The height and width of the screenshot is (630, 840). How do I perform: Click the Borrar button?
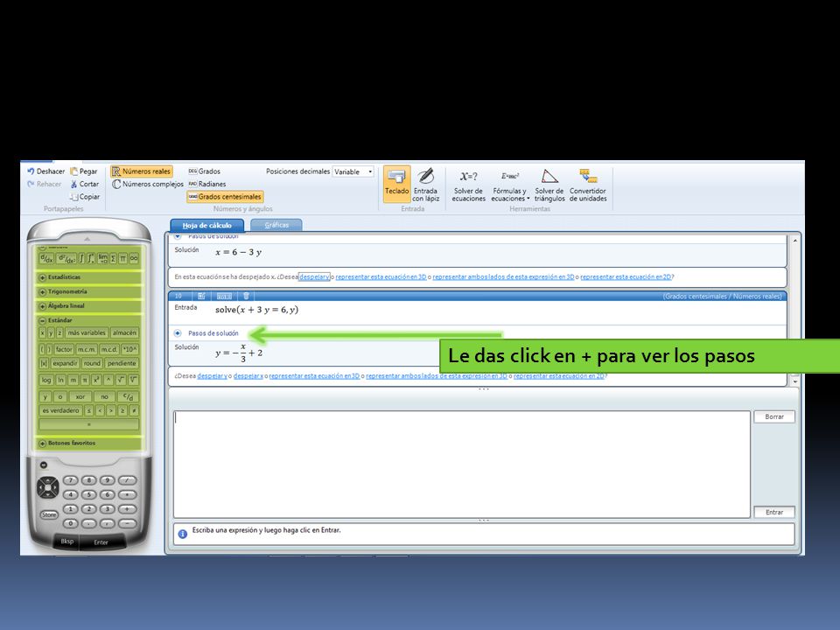[x=774, y=416]
